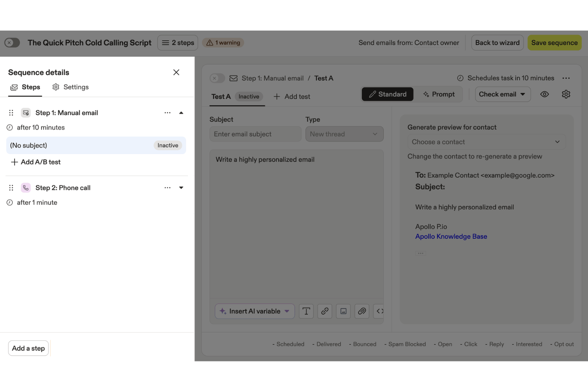This screenshot has height=392, width=588.
Task: Add an A/B test
Action: pyautogui.click(x=36, y=162)
